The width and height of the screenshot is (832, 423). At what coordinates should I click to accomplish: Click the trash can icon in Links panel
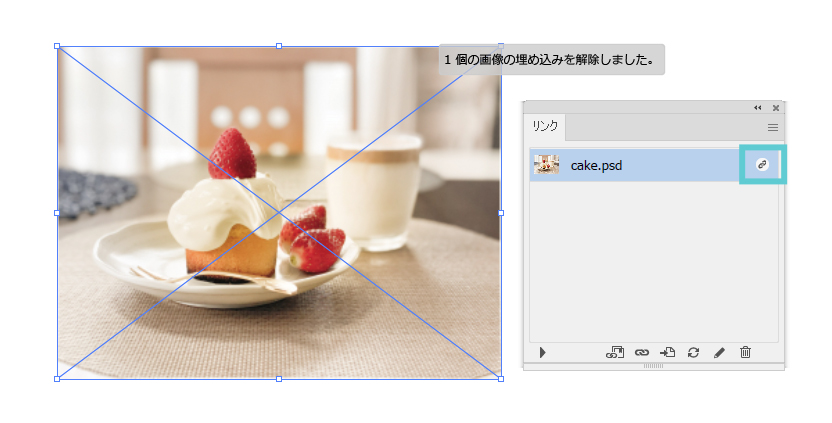click(745, 352)
